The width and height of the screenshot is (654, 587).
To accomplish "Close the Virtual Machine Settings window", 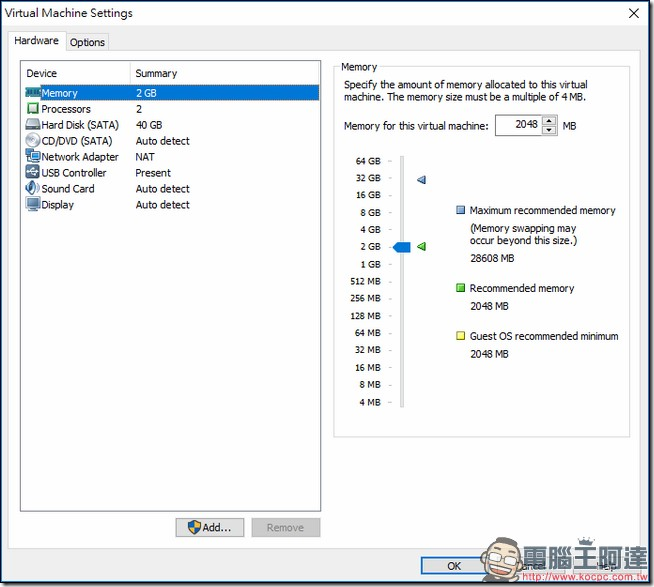I will [634, 13].
